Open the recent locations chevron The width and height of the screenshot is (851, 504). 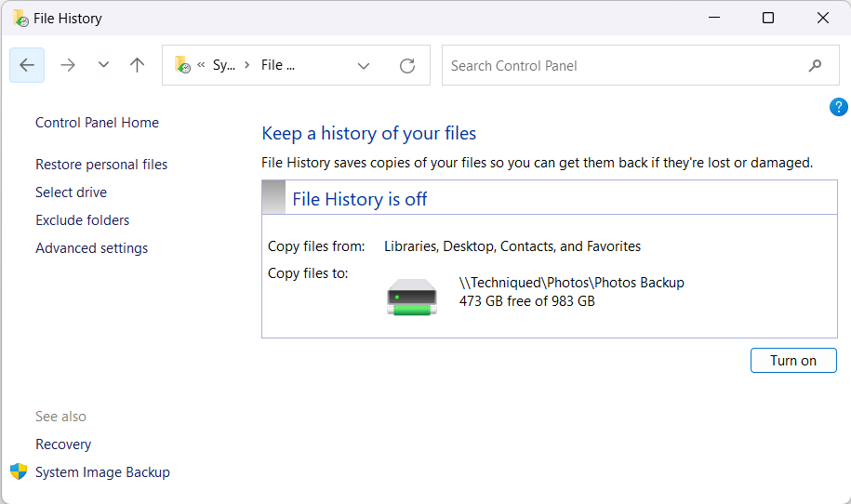[103, 65]
